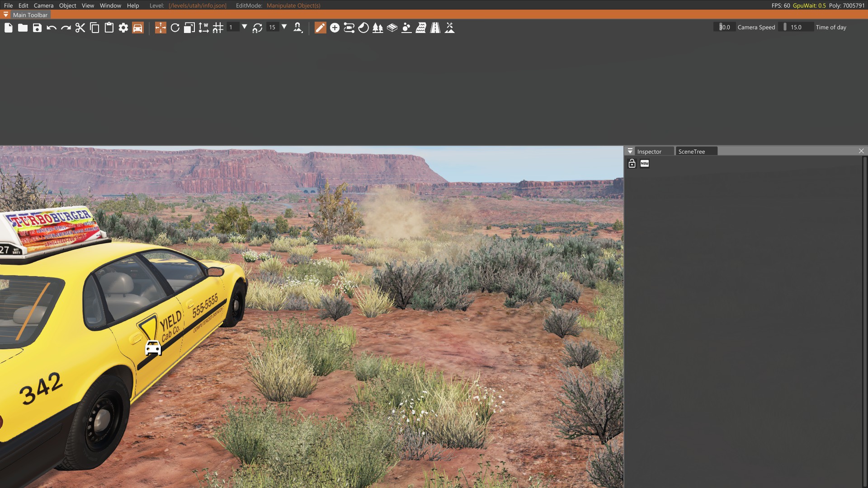868x488 pixels.
Task: Open the Terrain tools mountain icon
Action: [450, 28]
